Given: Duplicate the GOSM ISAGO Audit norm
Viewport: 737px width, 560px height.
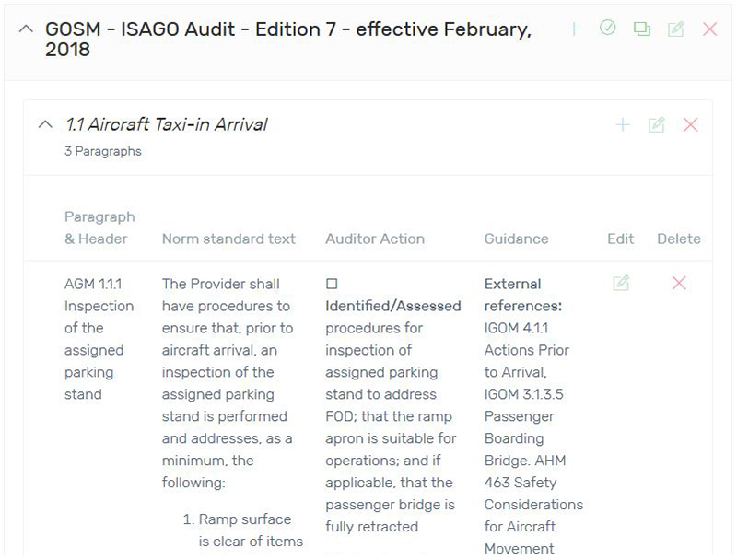Looking at the screenshot, I should (x=641, y=29).
